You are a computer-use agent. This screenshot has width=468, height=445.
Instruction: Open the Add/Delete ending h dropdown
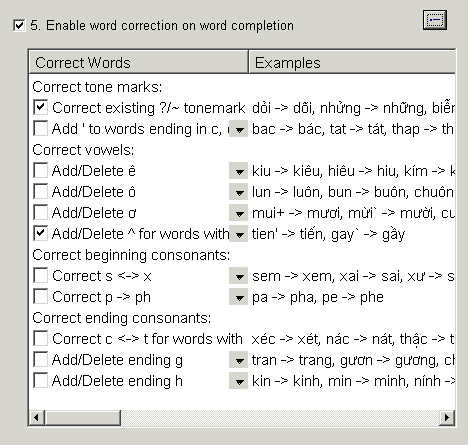click(x=238, y=381)
